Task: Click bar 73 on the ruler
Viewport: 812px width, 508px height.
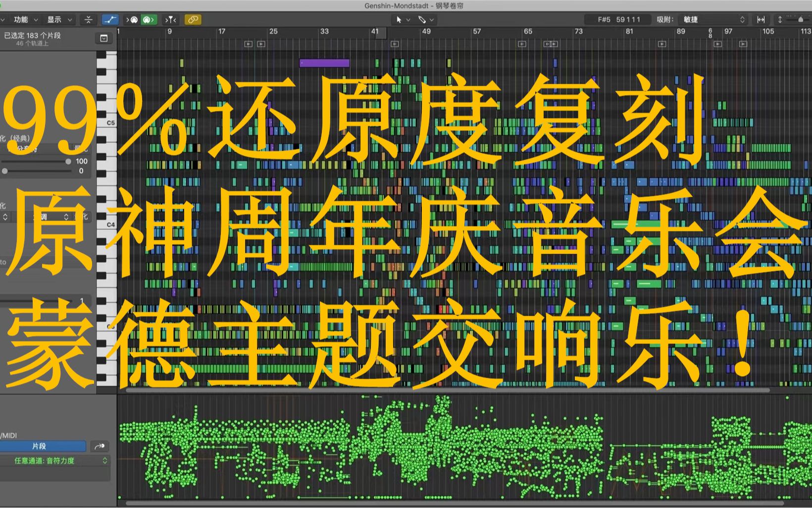Action: coord(579,31)
